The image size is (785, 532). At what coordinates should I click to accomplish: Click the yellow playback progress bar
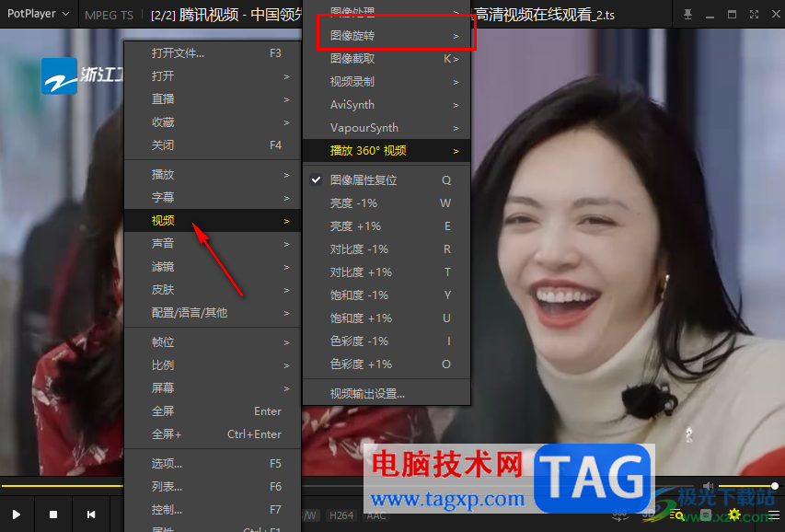click(62, 486)
